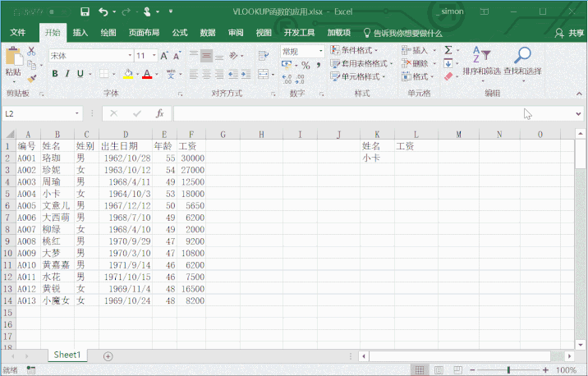Toggle bold formatting
The height and width of the screenshot is (376, 588).
(55, 73)
